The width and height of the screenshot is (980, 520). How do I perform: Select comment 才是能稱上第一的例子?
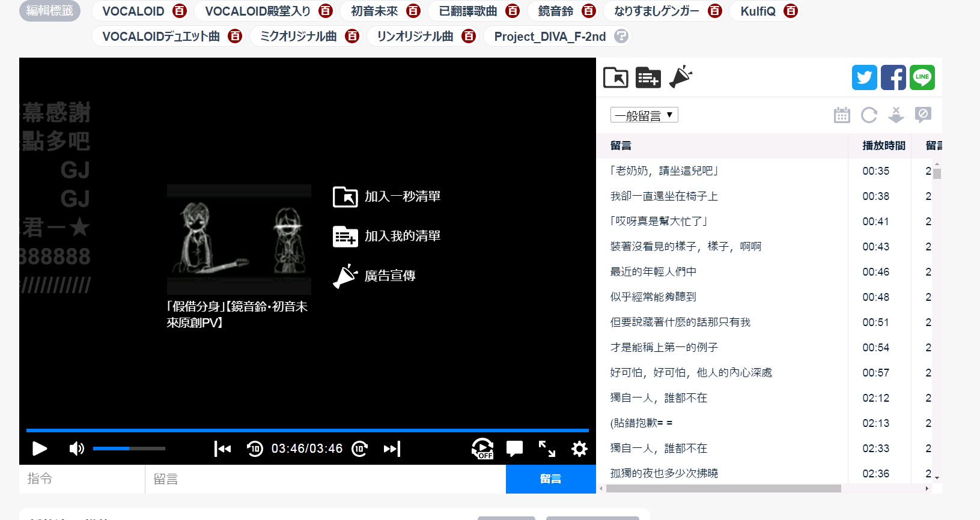pyautogui.click(x=664, y=348)
